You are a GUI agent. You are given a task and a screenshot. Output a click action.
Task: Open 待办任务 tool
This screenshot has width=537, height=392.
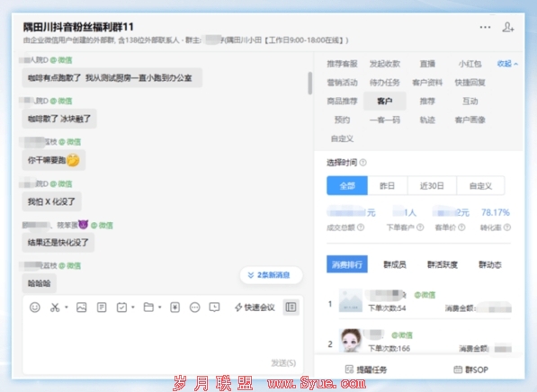(x=385, y=83)
